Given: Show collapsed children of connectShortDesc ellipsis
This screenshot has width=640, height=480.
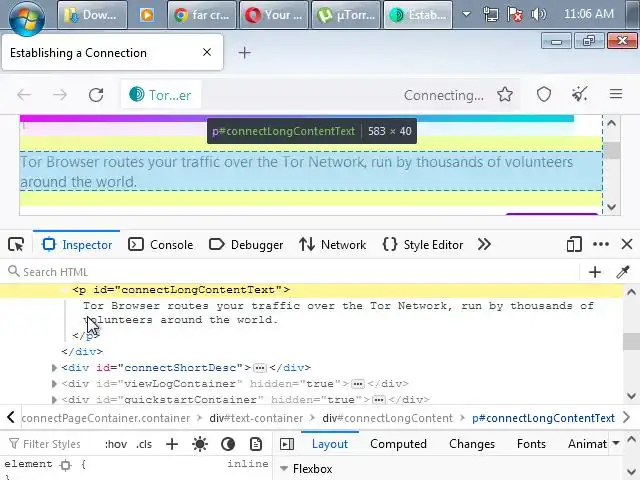Looking at the screenshot, I should 260,368.
